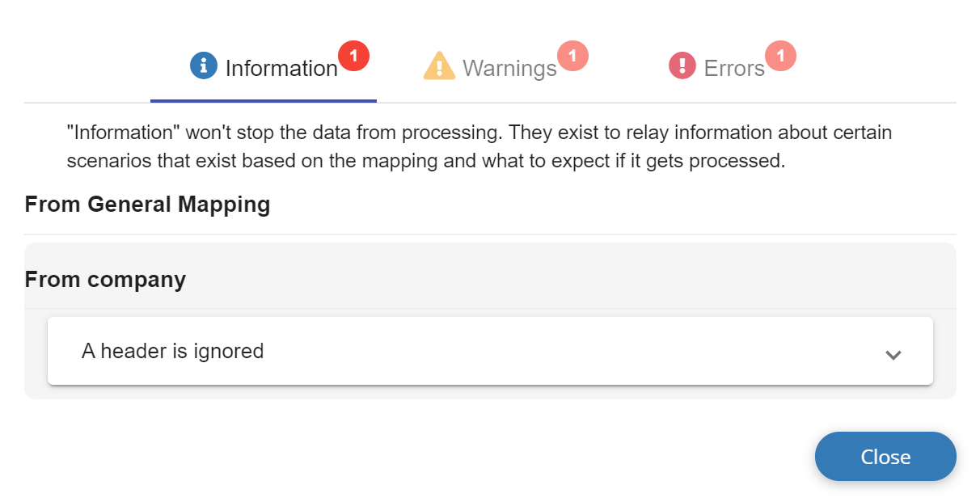
Task: Click the count badge beside Warnings
Action: coord(574,55)
